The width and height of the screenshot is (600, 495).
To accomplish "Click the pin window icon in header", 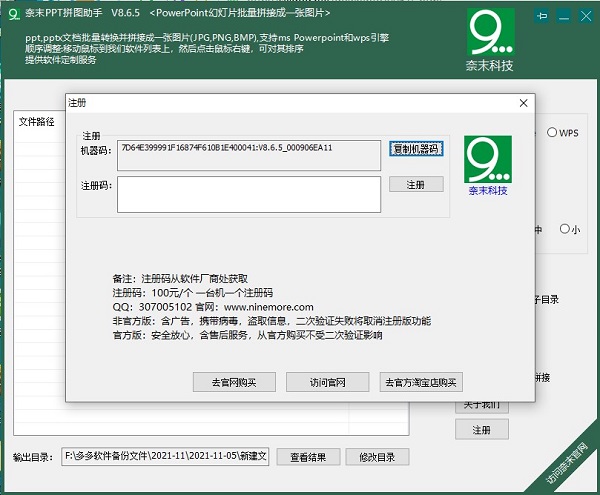I will click(x=542, y=16).
